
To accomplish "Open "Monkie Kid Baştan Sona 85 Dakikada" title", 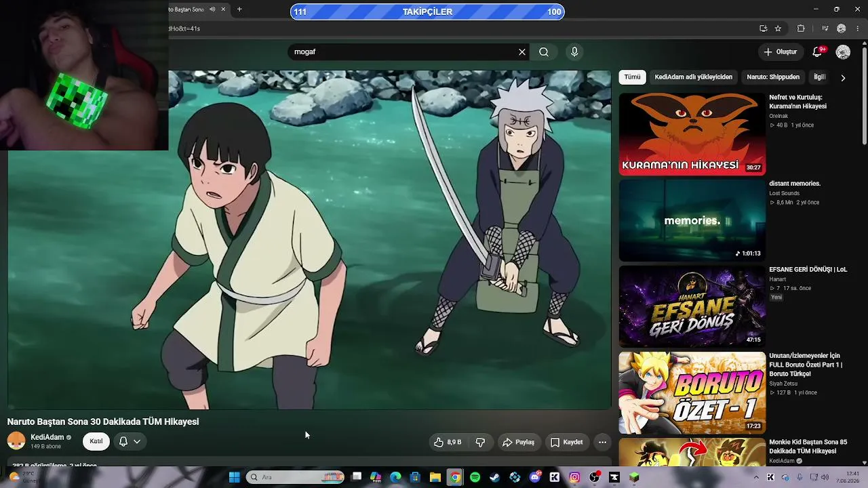I will [808, 447].
